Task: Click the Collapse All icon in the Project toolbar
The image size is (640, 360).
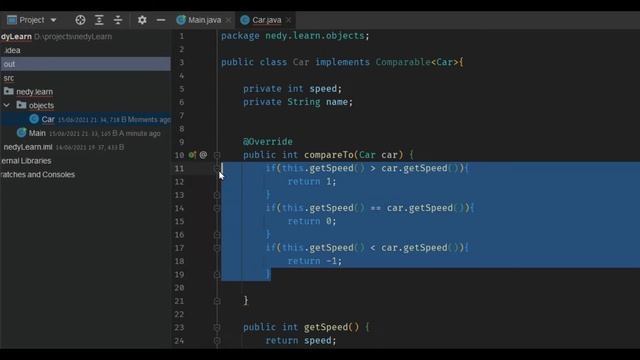Action: [x=118, y=20]
